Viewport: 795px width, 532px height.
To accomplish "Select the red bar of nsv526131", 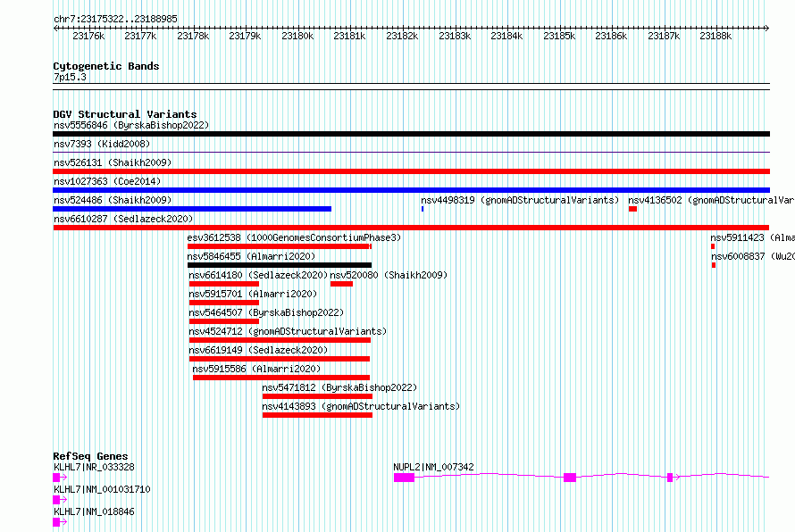I will (x=411, y=171).
